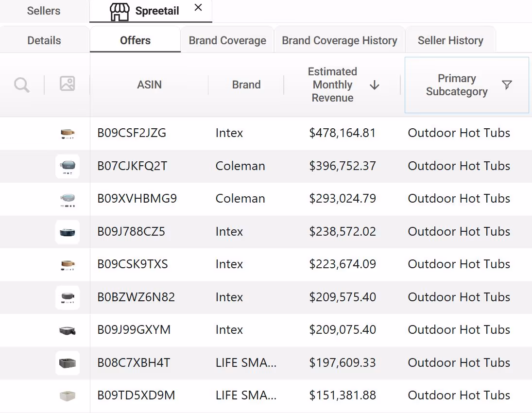This screenshot has height=413, width=532.
Task: Click Outdoor Hot Tubs in B0BZWZ6N82 row
Action: (459, 297)
